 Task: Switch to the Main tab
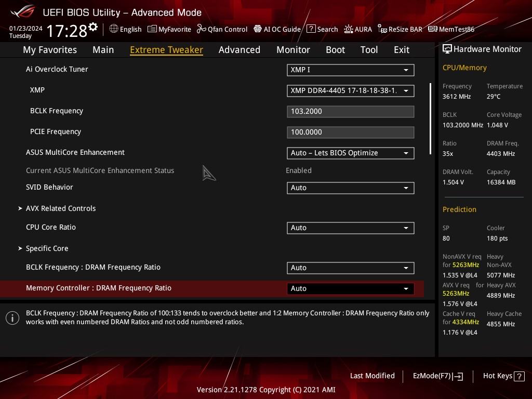coord(103,50)
